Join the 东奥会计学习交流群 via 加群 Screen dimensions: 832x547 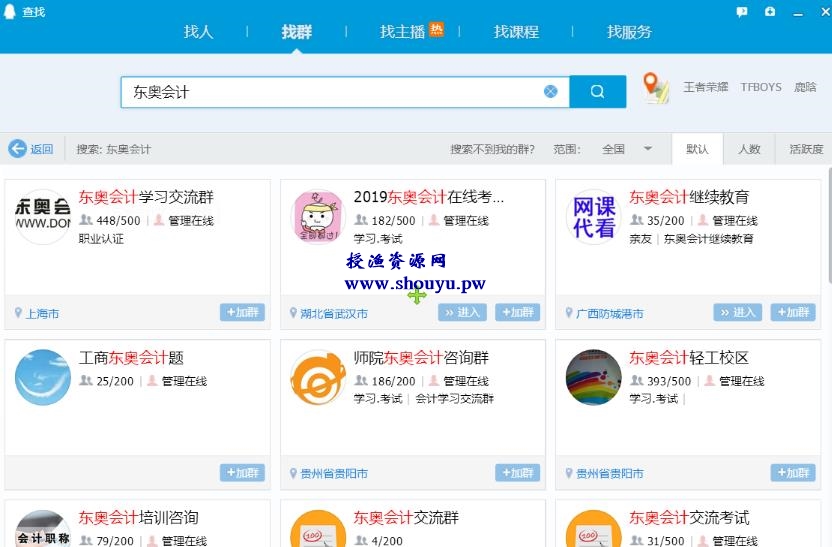[242, 312]
